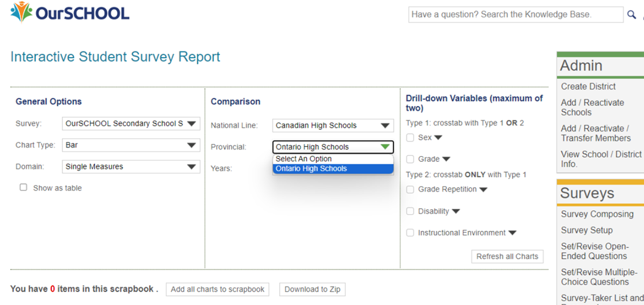Expand the arrow next to Sex
644x305 pixels.
click(x=438, y=138)
